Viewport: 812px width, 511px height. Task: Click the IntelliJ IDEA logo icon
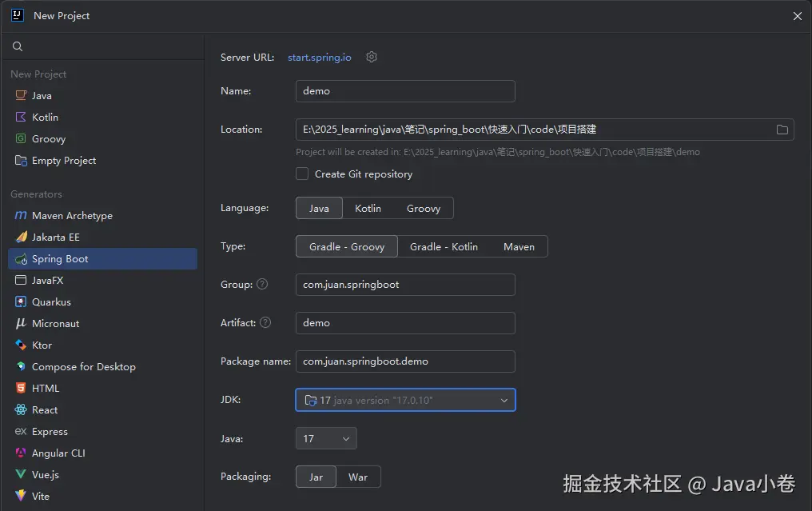point(18,15)
